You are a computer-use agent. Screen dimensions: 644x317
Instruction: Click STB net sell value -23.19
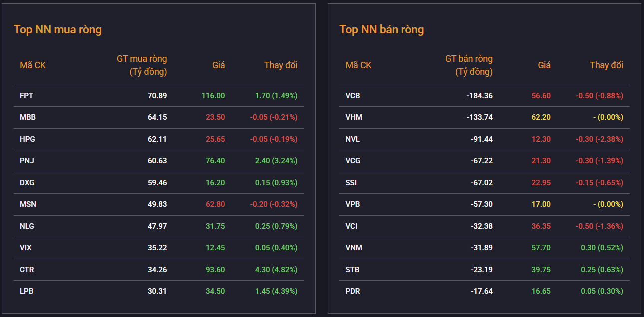tap(482, 270)
